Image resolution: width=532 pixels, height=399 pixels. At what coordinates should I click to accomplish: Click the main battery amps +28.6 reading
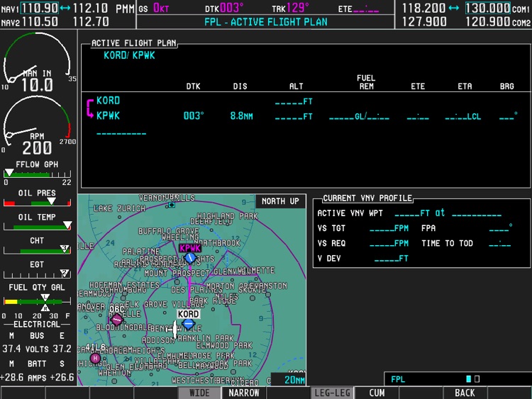[x=11, y=377]
